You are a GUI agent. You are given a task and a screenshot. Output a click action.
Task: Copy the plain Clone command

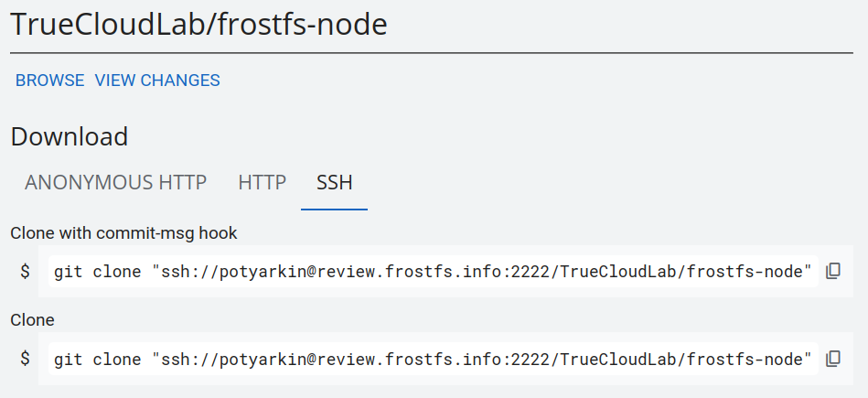833,359
